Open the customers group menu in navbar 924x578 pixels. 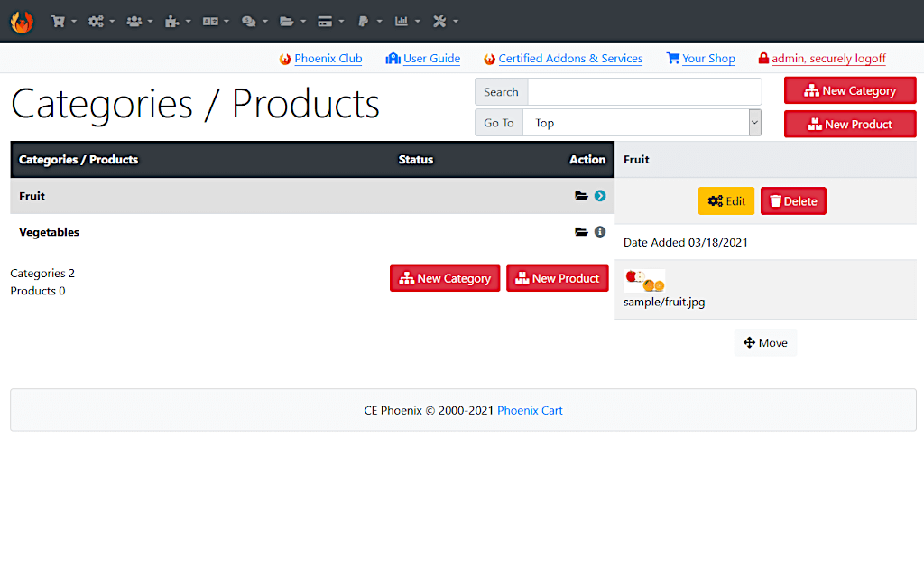coord(139,21)
